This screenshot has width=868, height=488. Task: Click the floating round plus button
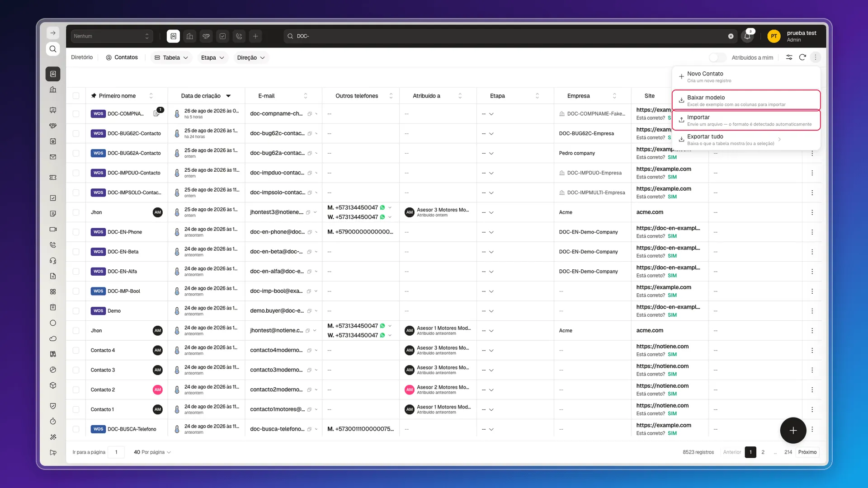point(793,431)
